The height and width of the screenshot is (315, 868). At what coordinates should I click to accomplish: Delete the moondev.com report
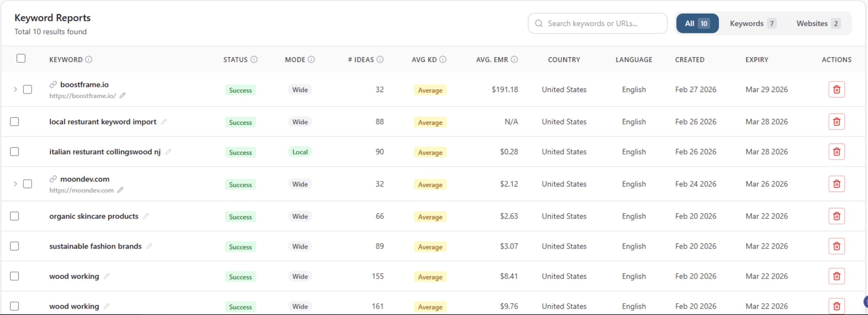pos(836,184)
